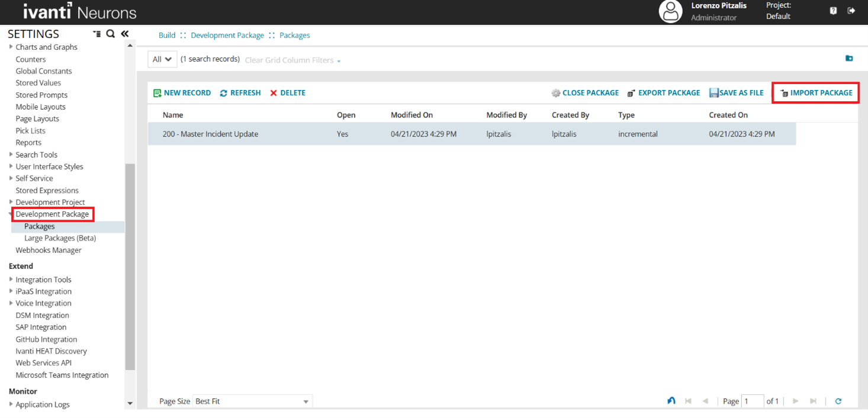This screenshot has width=868, height=418.
Task: Click the Packages breadcrumb link
Action: coord(295,36)
